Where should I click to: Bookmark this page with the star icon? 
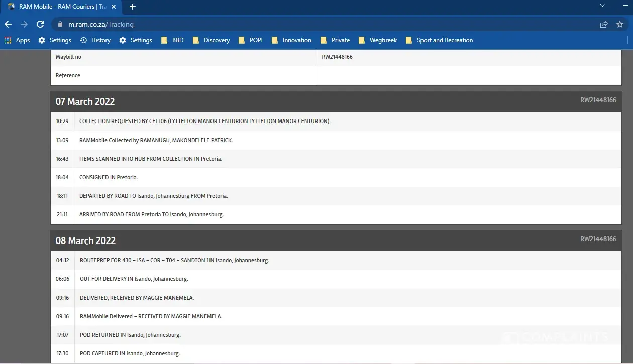pos(620,24)
